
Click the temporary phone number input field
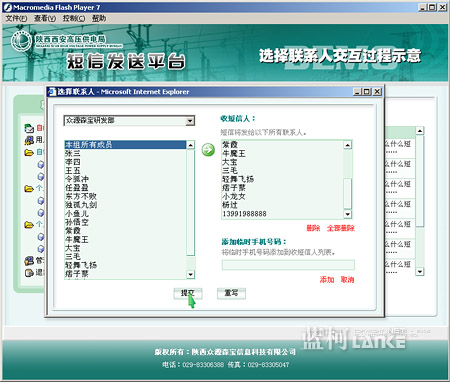(x=288, y=265)
